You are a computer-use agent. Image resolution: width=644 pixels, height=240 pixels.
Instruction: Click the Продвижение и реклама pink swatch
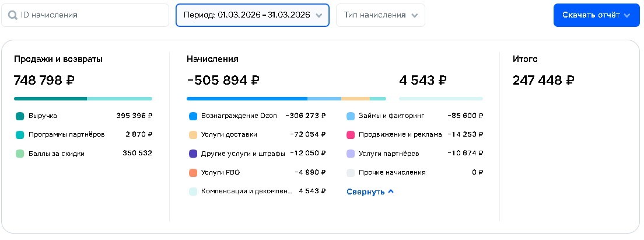pos(351,135)
